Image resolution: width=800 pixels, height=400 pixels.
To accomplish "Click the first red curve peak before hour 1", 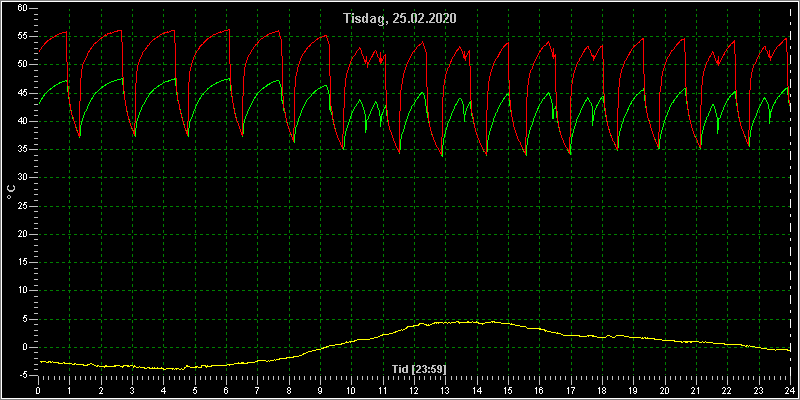I will pyautogui.click(x=66, y=32).
